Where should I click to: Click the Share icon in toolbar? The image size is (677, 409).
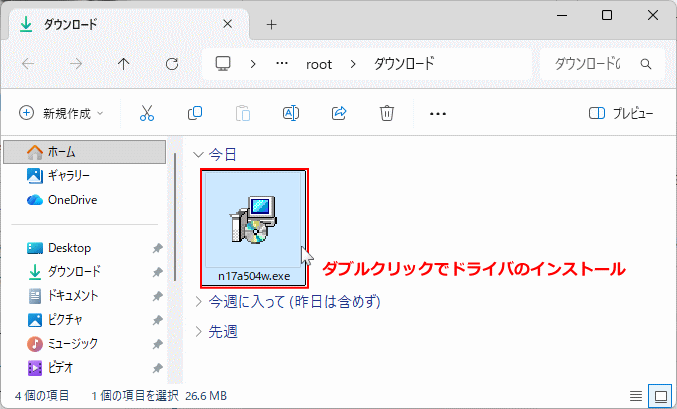coord(339,113)
